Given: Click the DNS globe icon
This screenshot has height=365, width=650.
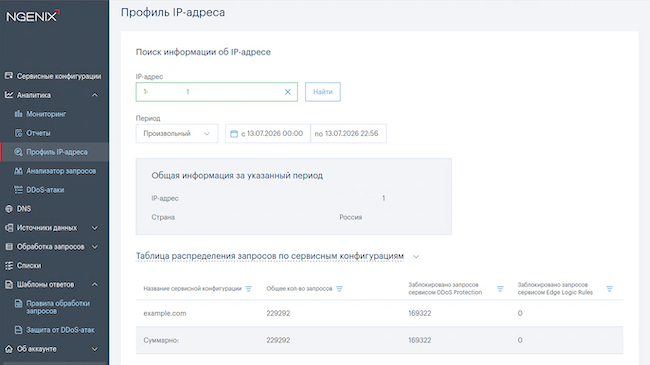Looking at the screenshot, I should pyautogui.click(x=9, y=209).
